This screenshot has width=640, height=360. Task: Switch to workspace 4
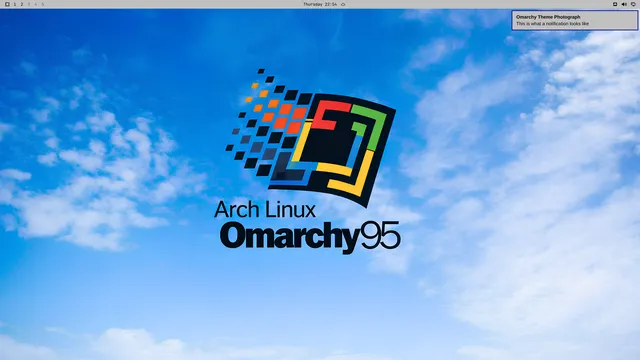(36, 4)
